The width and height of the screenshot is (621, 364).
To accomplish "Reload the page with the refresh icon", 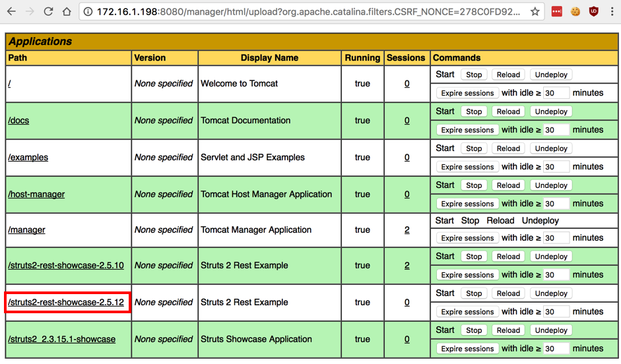I will 48,11.
